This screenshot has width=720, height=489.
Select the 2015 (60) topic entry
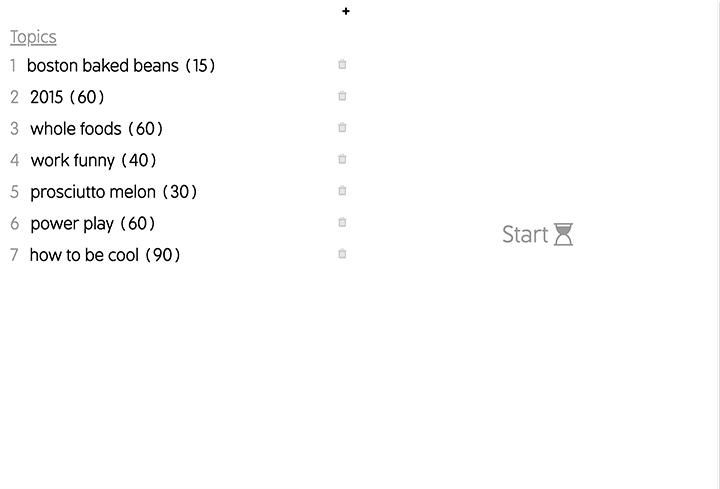coord(67,97)
